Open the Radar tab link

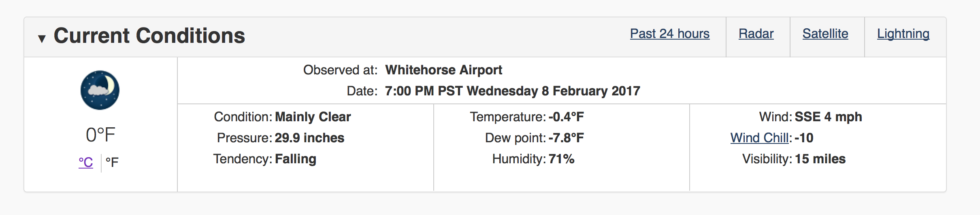click(756, 34)
